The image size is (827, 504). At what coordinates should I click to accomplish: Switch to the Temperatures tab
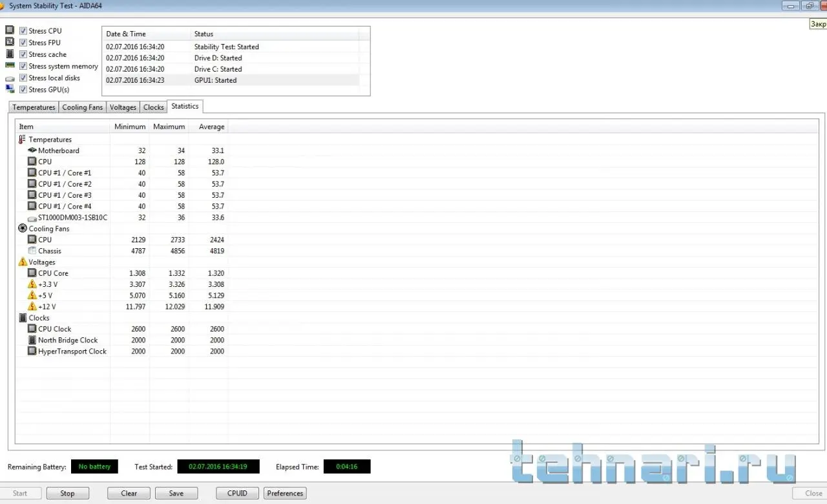pyautogui.click(x=34, y=107)
